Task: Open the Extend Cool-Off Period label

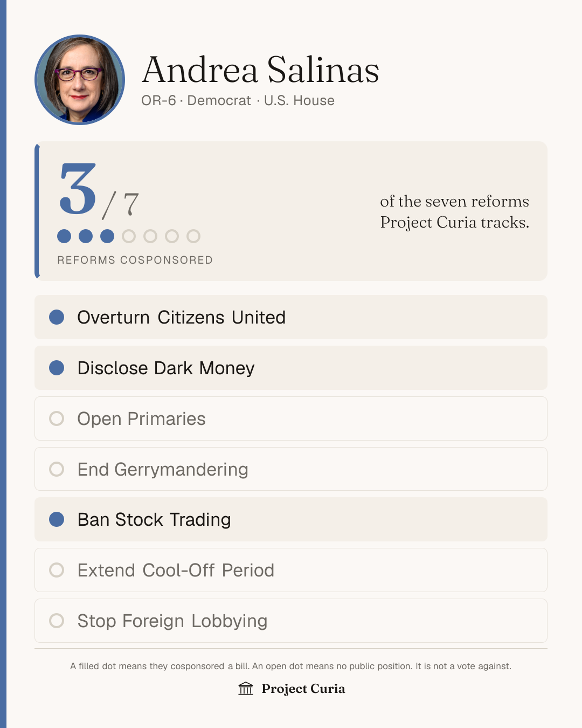Action: click(x=176, y=570)
